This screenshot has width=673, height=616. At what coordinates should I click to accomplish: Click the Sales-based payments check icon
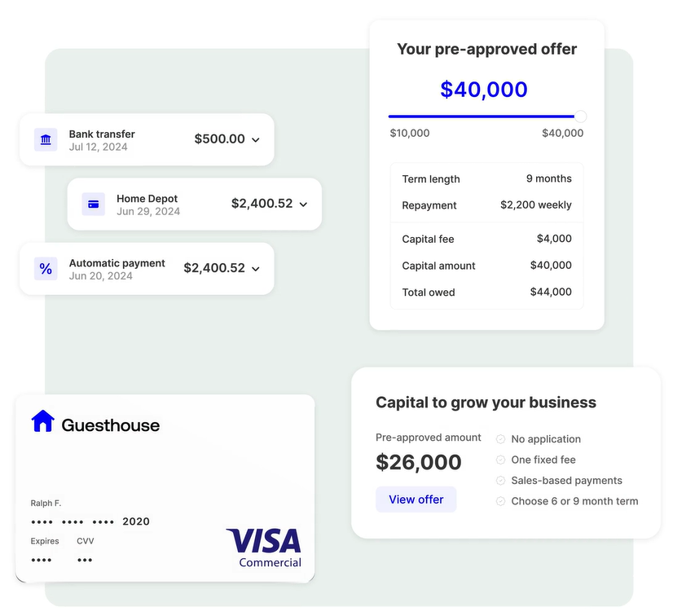pos(500,481)
